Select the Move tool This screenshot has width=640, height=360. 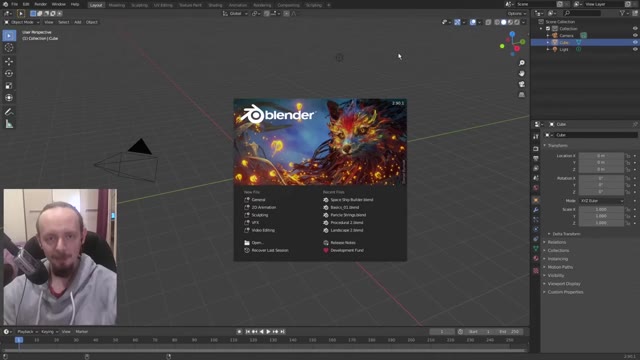[x=9, y=62]
